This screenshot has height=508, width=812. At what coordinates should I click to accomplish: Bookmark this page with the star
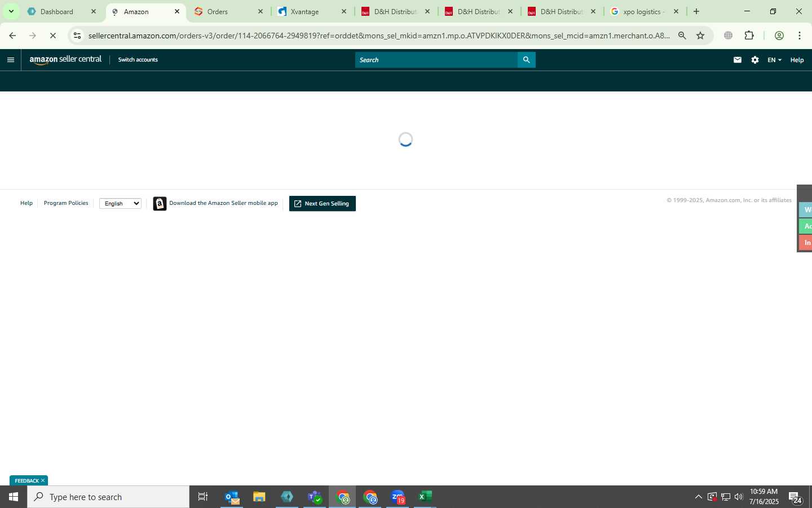coord(700,36)
